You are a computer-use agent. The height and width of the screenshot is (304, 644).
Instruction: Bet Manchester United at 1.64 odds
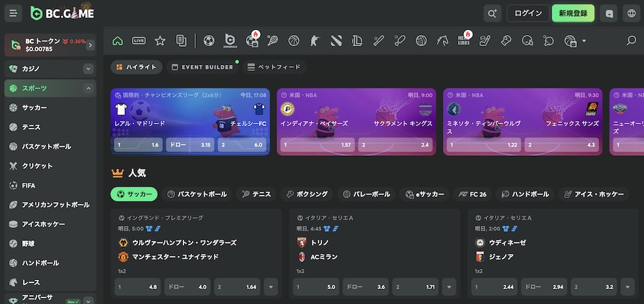point(237,287)
